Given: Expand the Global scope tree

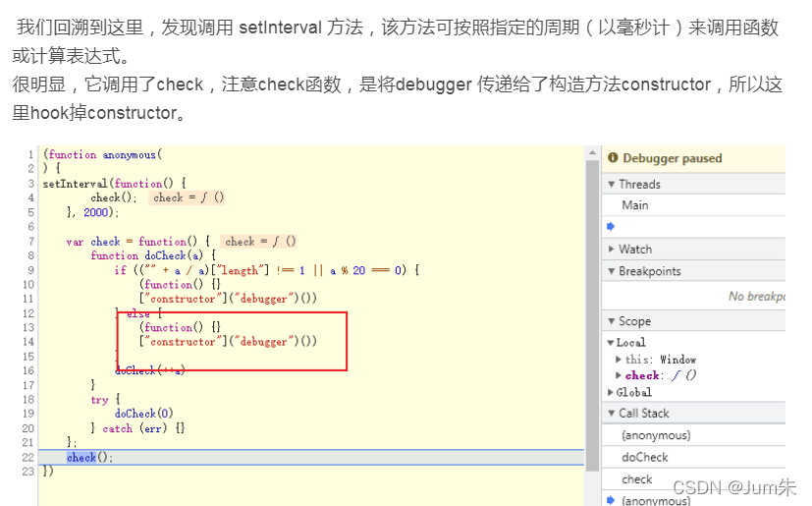Looking at the screenshot, I should pyautogui.click(x=611, y=392).
